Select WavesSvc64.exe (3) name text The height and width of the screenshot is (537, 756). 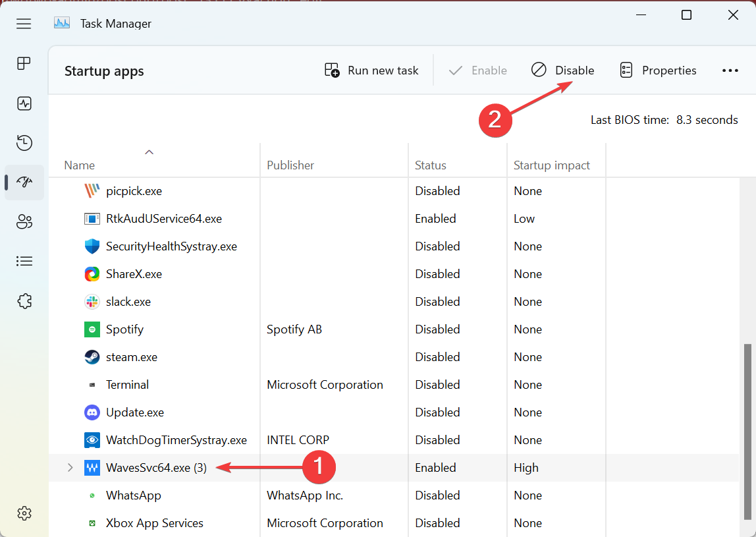(156, 468)
